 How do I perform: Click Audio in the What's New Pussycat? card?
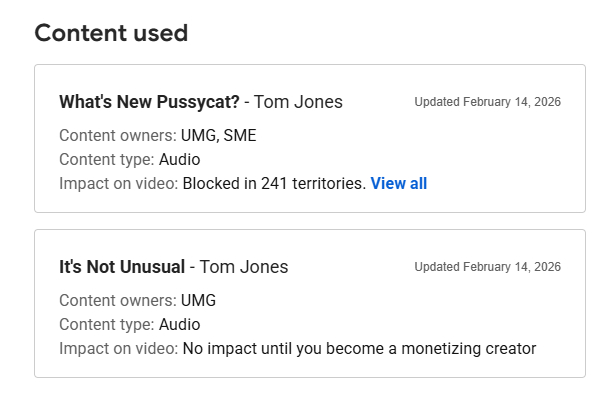tap(180, 160)
